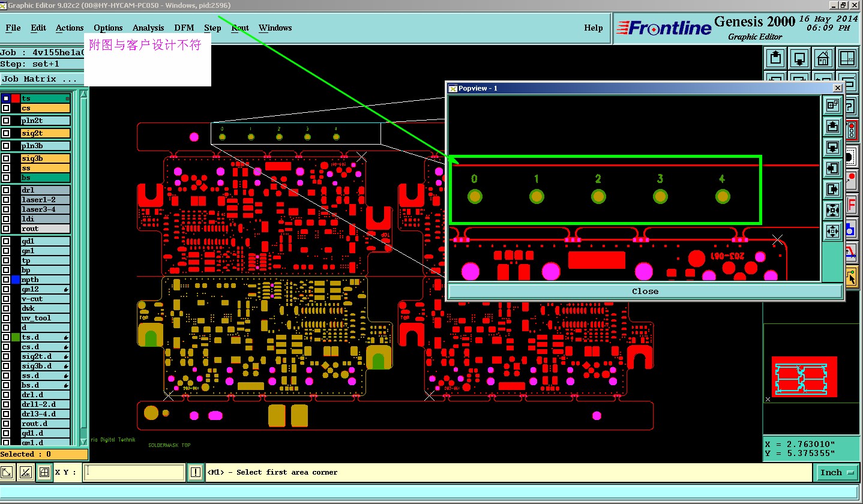Toggle the rout layer checkbox
Image resolution: width=863 pixels, height=504 pixels.
(x=6, y=229)
